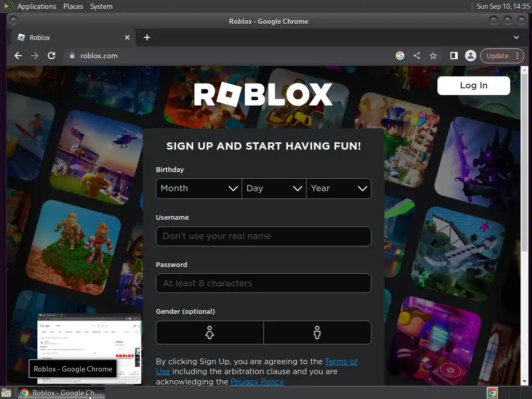Click the padlock site info icon
The image size is (532, 399).
click(x=72, y=56)
